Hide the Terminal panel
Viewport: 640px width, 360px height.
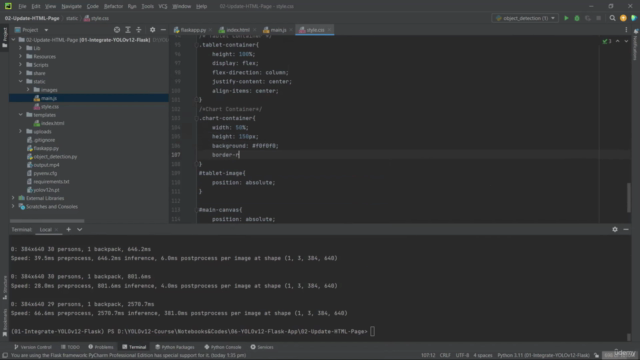click(x=626, y=229)
